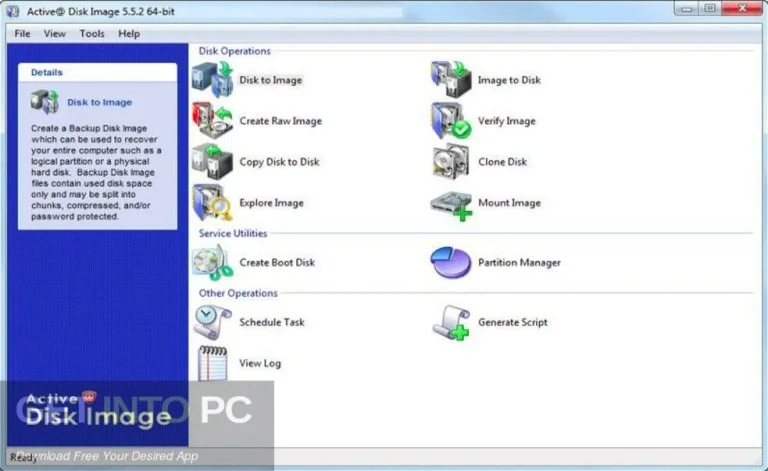Viewport: 768px width, 471px height.
Task: Click the Create Boot Disk CD icon
Action: [213, 262]
